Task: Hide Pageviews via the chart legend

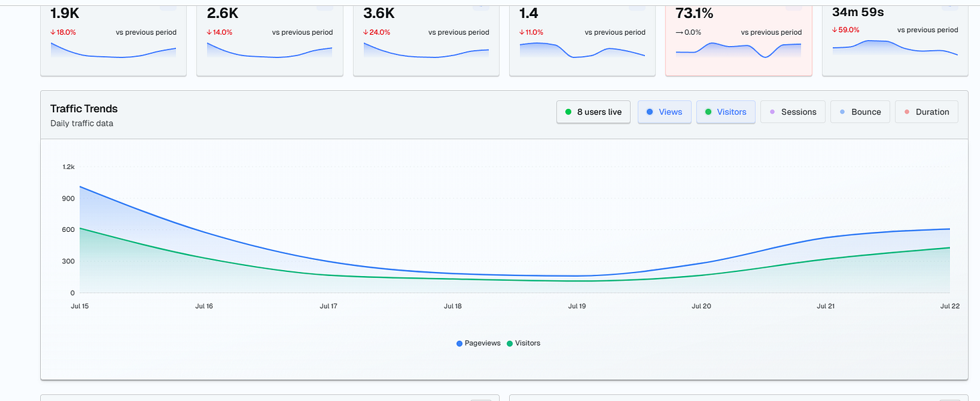Action: tap(478, 343)
